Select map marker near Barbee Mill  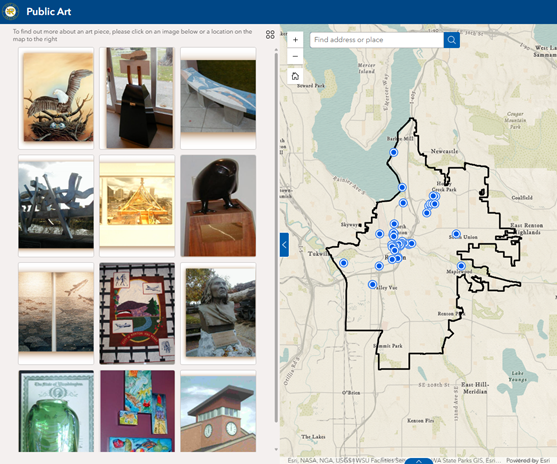click(x=393, y=152)
